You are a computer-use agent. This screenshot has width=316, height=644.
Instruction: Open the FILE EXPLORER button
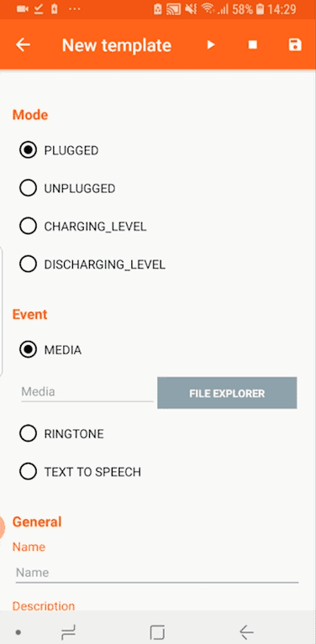227,393
